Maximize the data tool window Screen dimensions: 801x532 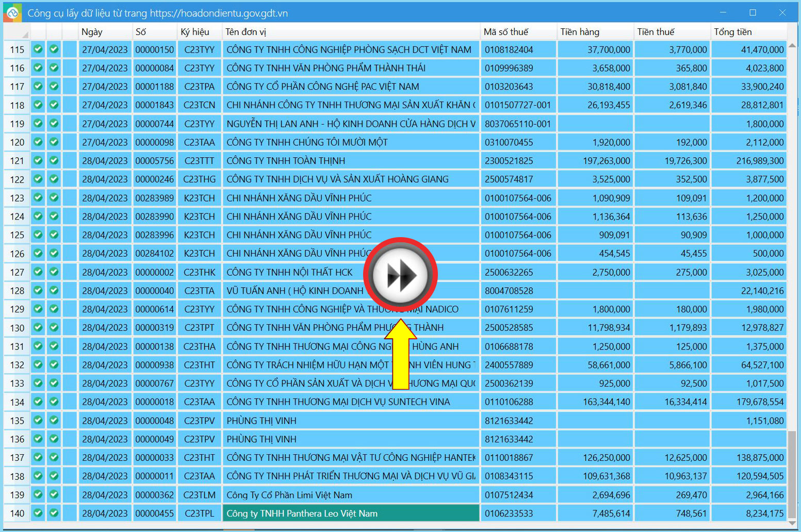(753, 12)
